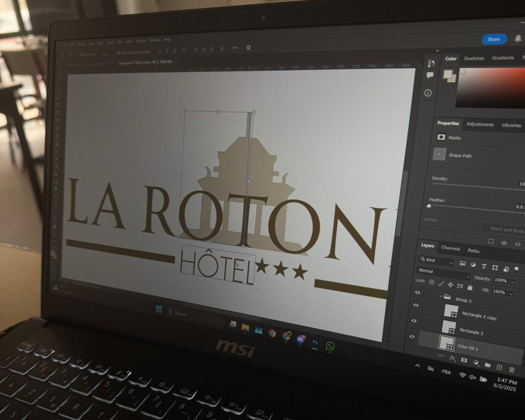Viewport: 525px width, 420px height.
Task: Open the Plugins menu
Action: click(141, 41)
